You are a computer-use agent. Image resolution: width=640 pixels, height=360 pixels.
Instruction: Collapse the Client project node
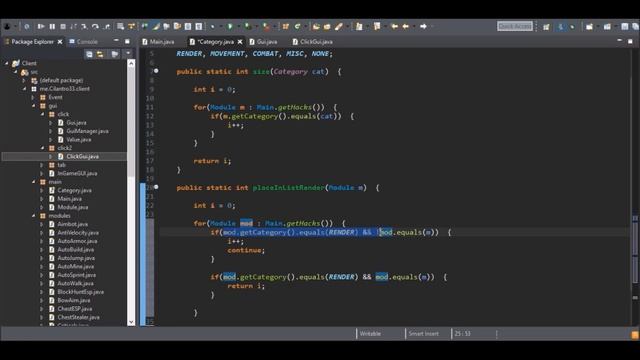point(7,63)
